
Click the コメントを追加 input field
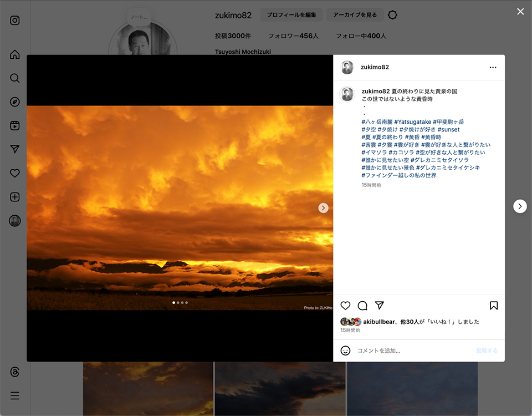pos(414,351)
